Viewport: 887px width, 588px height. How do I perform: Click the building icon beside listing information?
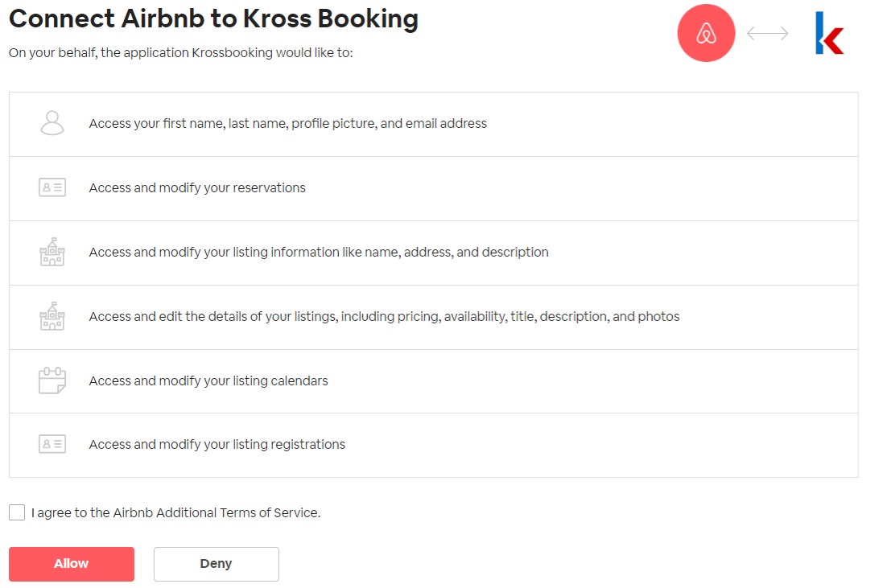click(52, 252)
